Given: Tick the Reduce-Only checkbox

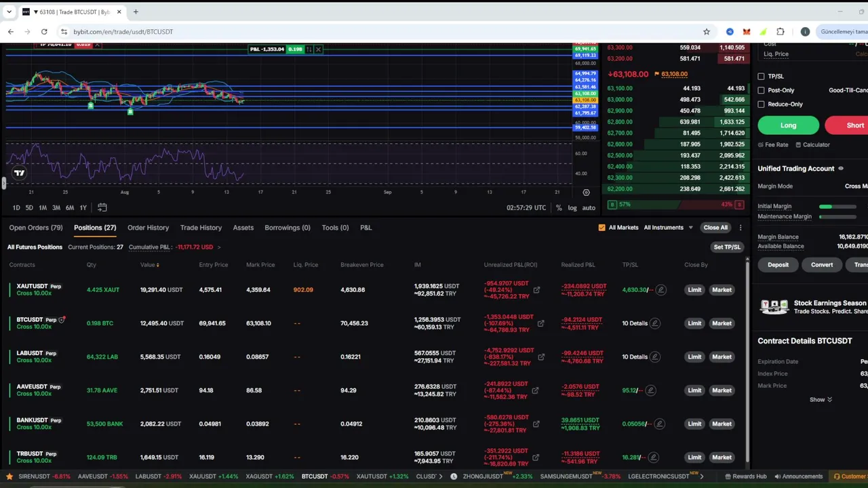Looking at the screenshot, I should coord(761,104).
